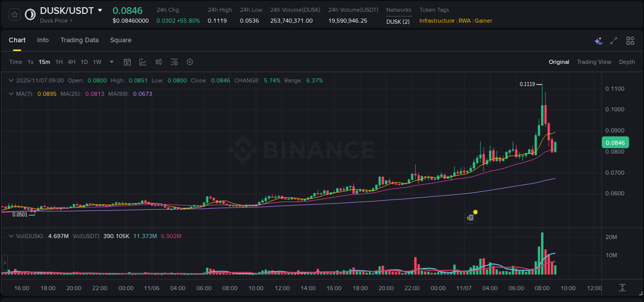Open the date range calendar icon
Screen dimensions: 644x302
coord(127,62)
